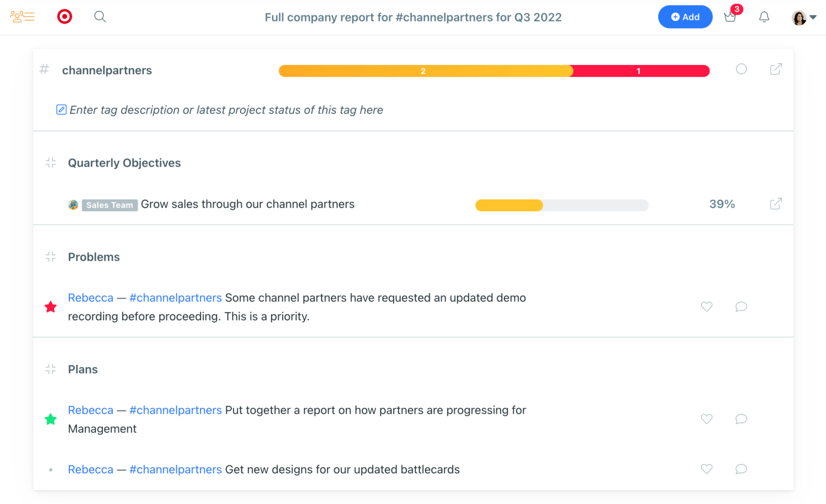Click the 39% objective progress bar
This screenshot has width=826, height=504.
561,205
